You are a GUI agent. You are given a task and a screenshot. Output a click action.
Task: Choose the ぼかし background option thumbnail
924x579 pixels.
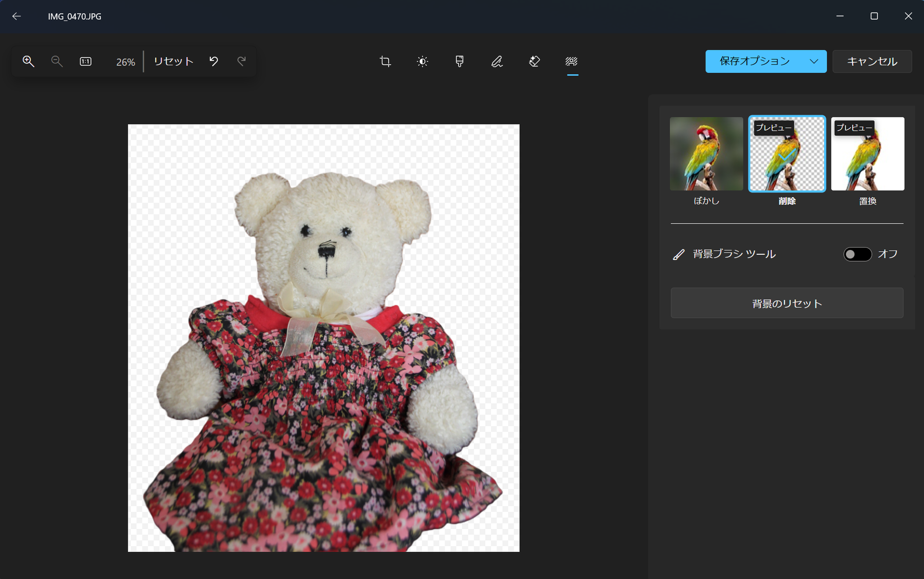pyautogui.click(x=706, y=154)
